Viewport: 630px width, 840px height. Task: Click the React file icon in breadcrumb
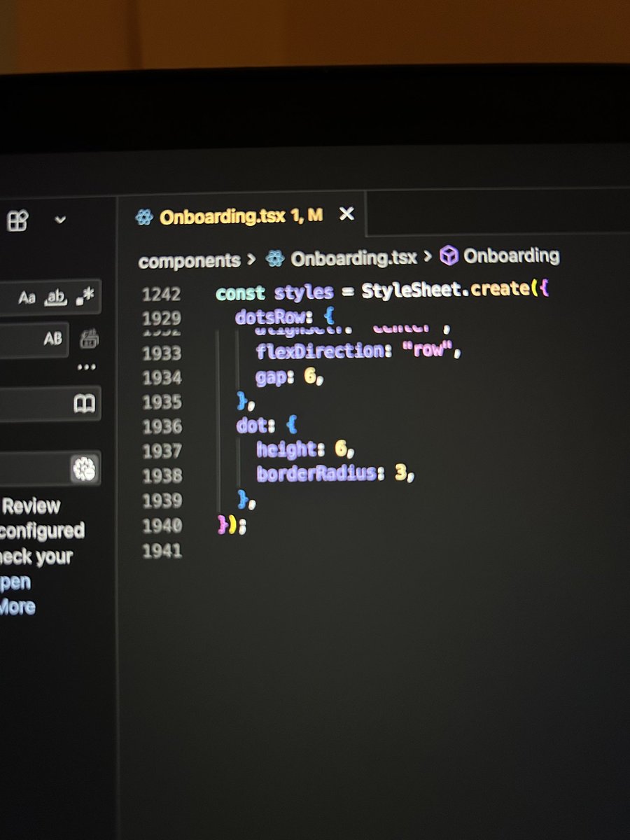point(275,260)
